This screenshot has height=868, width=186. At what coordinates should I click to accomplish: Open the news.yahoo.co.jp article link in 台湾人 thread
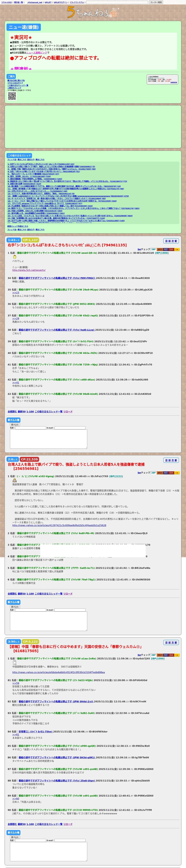(59, 525)
